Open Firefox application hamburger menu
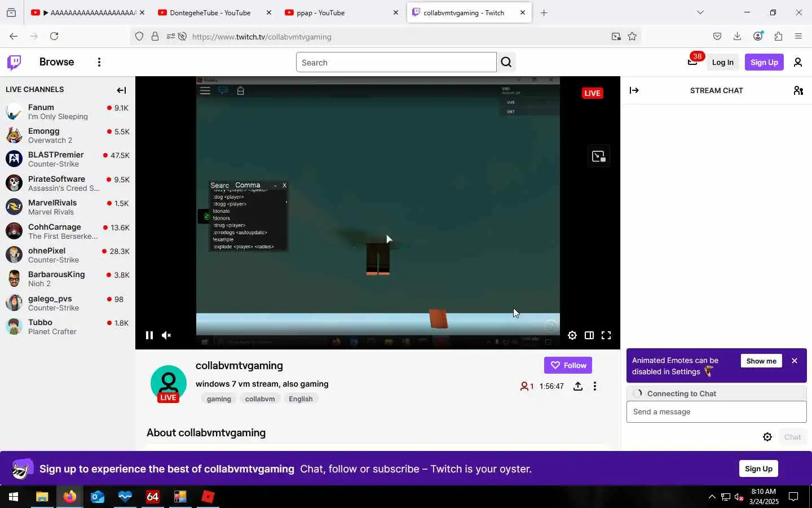 [x=798, y=36]
